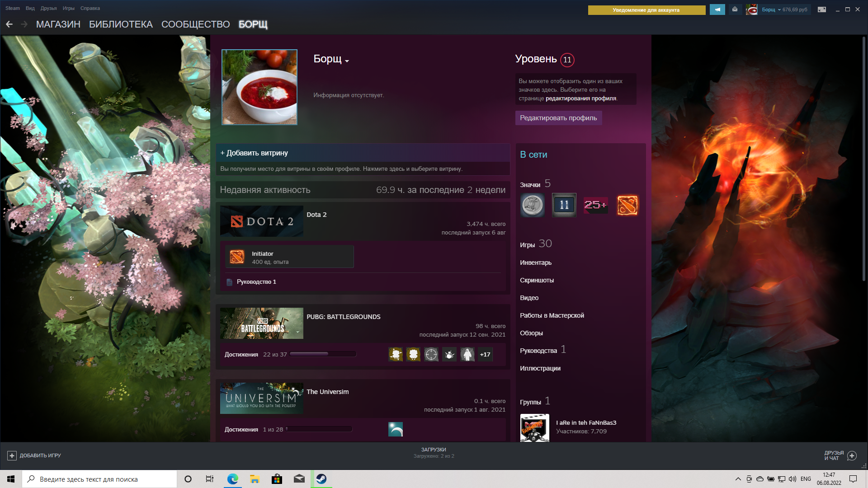Viewport: 868px width, 488px height.
Task: Open Руководство 1 link under Dota 2
Action: [x=256, y=282]
